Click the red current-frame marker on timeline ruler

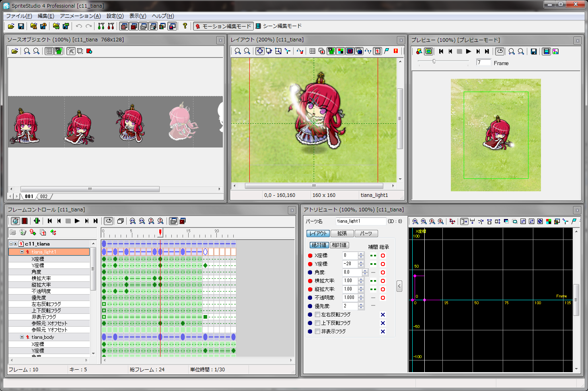click(x=160, y=232)
